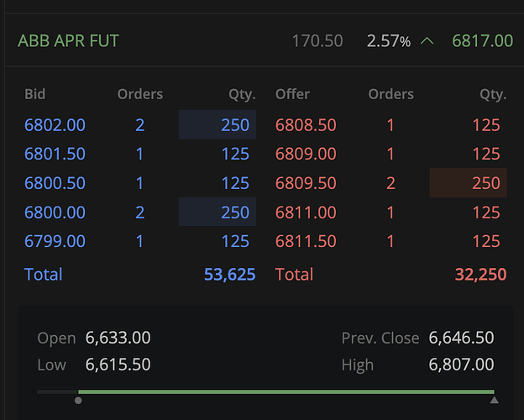Image resolution: width=524 pixels, height=420 pixels.
Task: Click total bid quantity 53,625
Action: [x=229, y=274]
